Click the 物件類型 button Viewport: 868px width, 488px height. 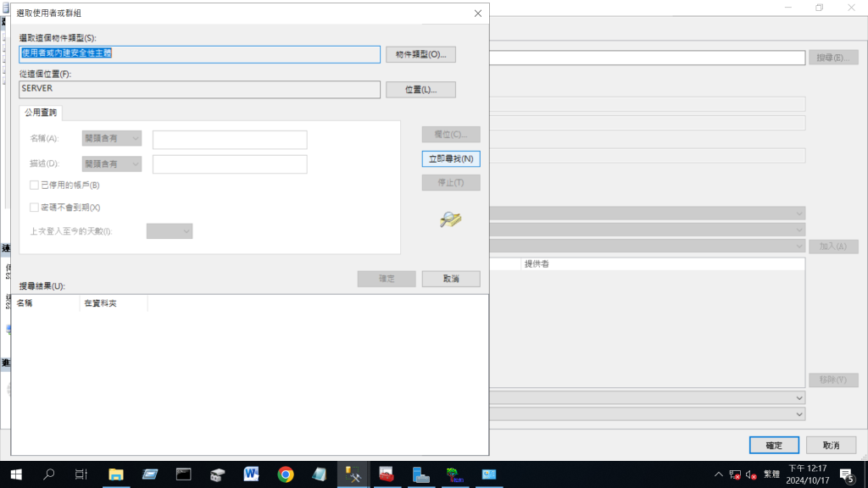(x=420, y=54)
